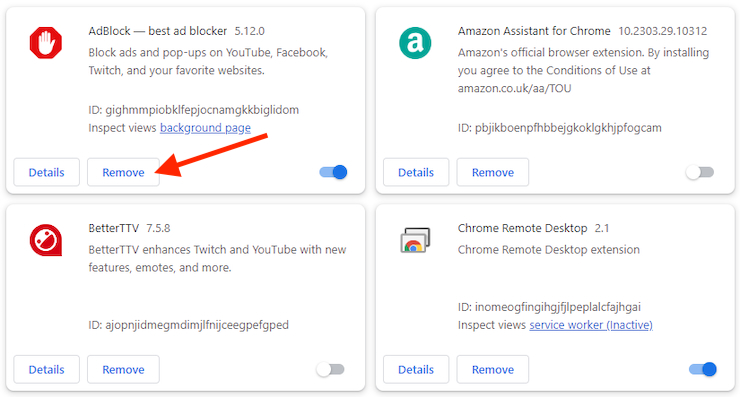This screenshot has height=397, width=740.
Task: Click Chrome Remote Desktop version 2.1
Action: pos(602,228)
